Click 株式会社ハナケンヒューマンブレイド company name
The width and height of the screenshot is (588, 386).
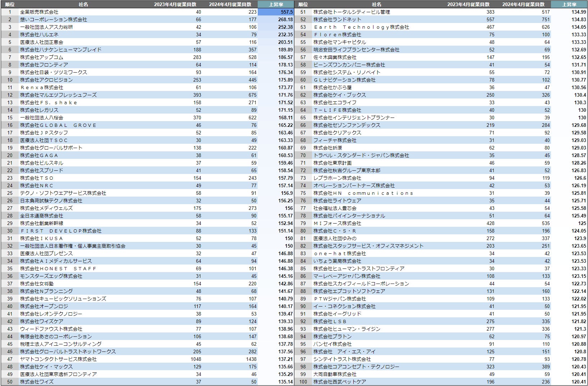click(x=61, y=50)
